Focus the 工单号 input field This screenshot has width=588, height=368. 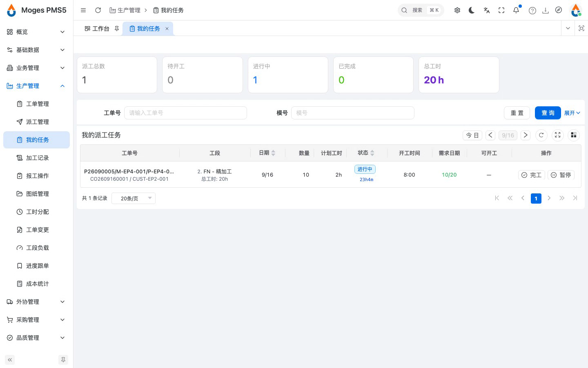[185, 113]
